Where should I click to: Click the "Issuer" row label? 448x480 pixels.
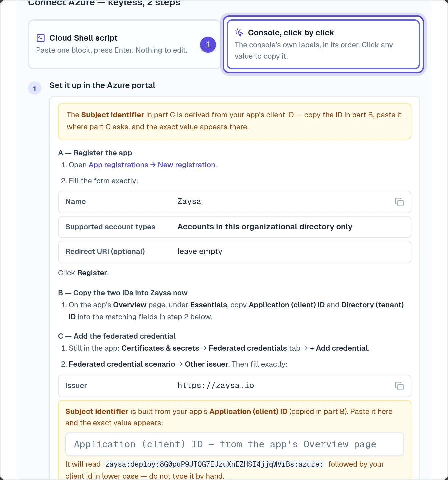(x=76, y=386)
